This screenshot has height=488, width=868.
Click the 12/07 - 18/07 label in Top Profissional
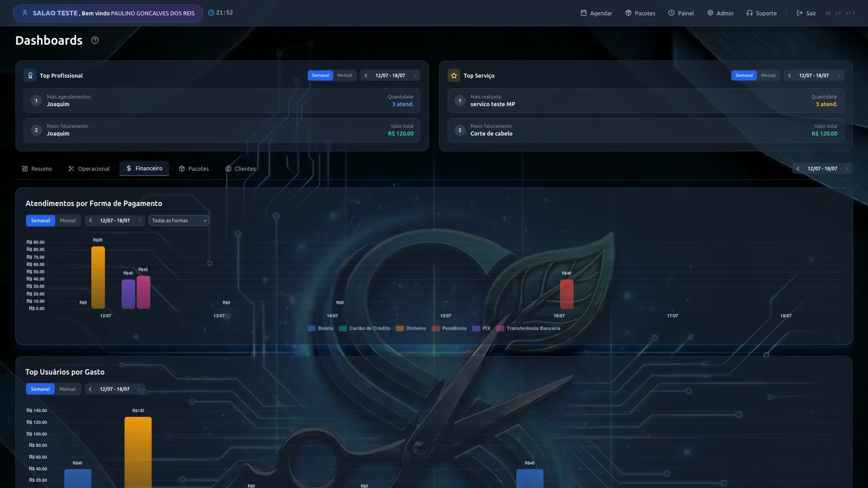tap(390, 75)
